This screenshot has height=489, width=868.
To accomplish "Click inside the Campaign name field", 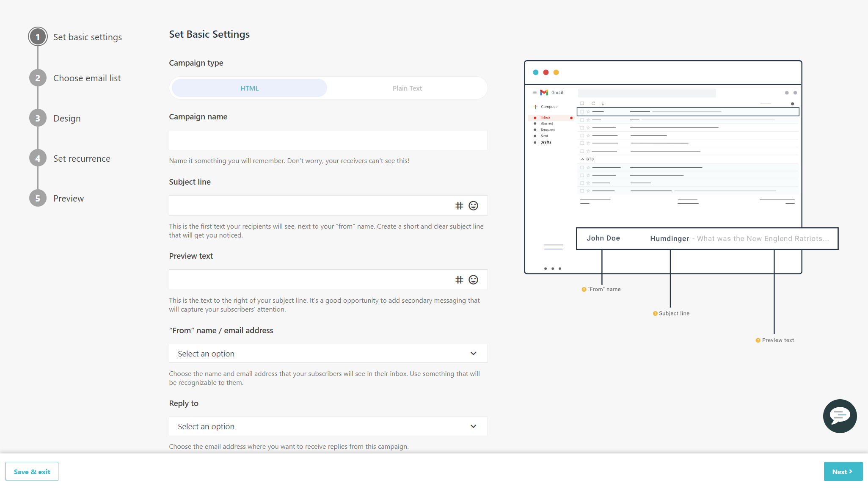I will [x=328, y=140].
